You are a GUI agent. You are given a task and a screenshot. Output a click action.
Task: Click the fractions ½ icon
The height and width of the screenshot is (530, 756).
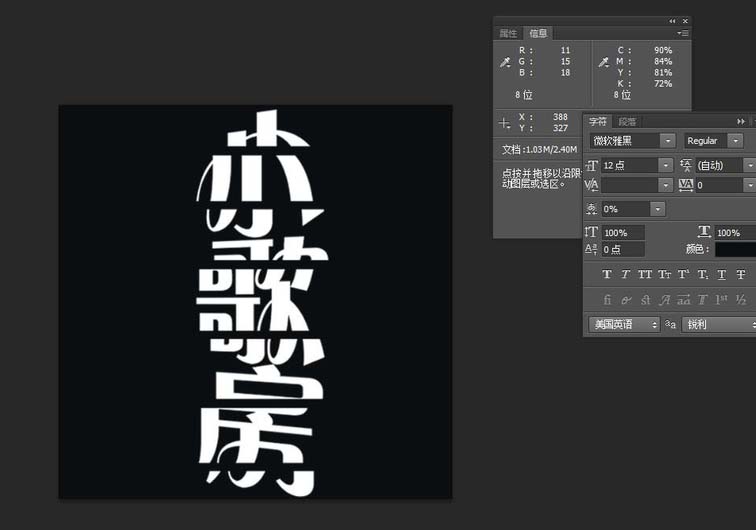741,300
